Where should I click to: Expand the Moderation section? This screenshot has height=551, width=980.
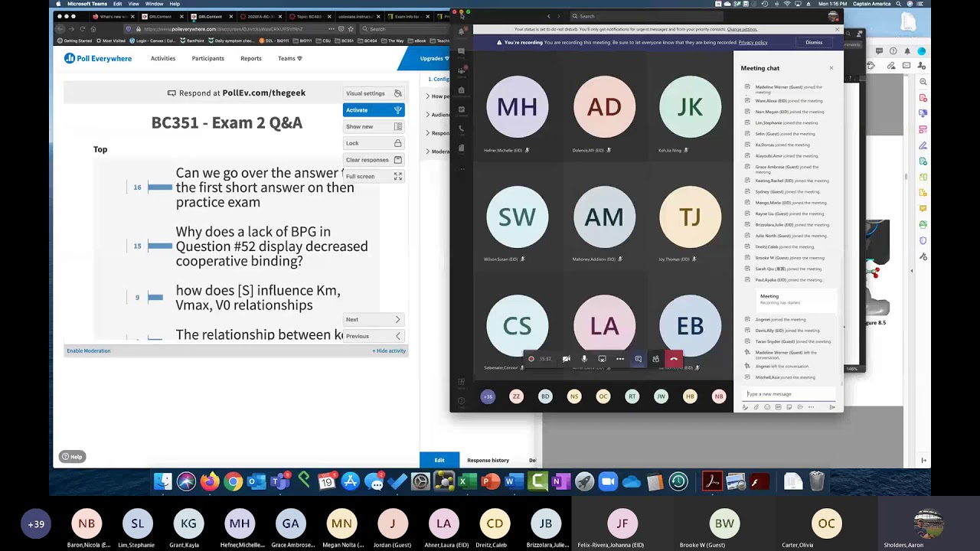click(439, 152)
